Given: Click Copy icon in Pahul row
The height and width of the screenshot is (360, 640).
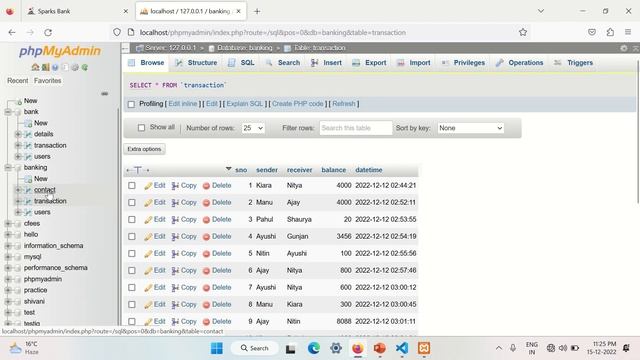Looking at the screenshot, I should coord(175,220).
